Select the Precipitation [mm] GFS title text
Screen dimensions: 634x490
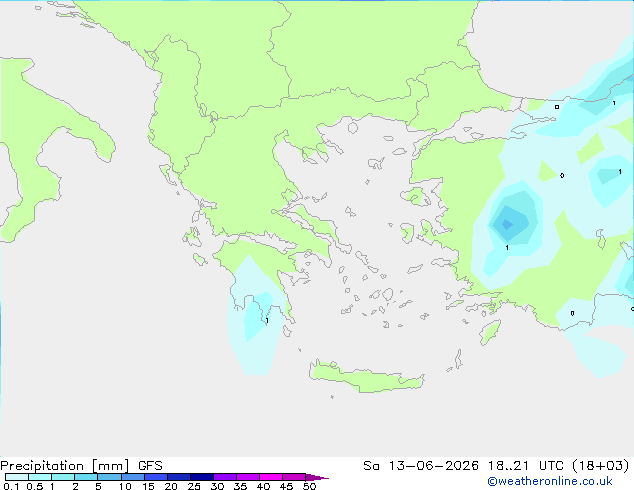pyautogui.click(x=81, y=466)
